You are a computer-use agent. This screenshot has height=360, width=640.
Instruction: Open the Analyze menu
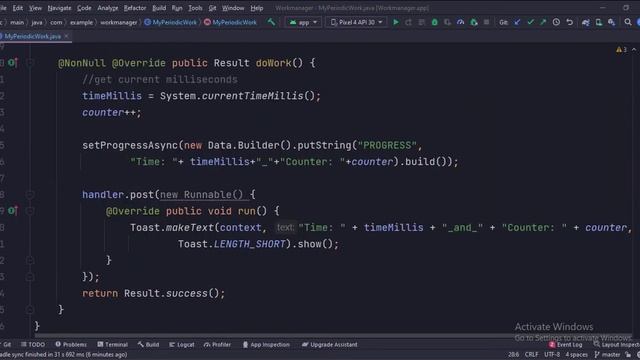pyautogui.click(x=108, y=8)
